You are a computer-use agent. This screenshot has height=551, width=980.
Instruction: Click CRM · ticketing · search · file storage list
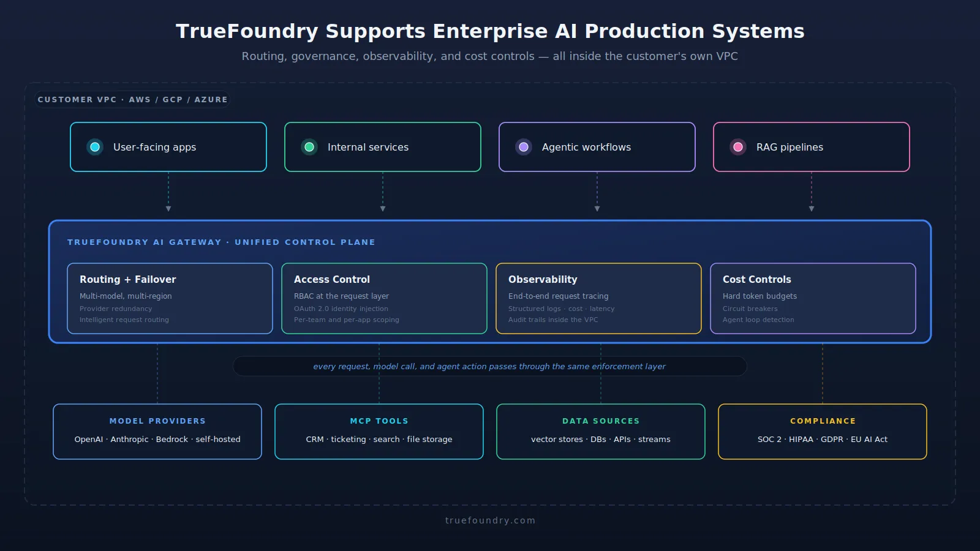(x=379, y=440)
